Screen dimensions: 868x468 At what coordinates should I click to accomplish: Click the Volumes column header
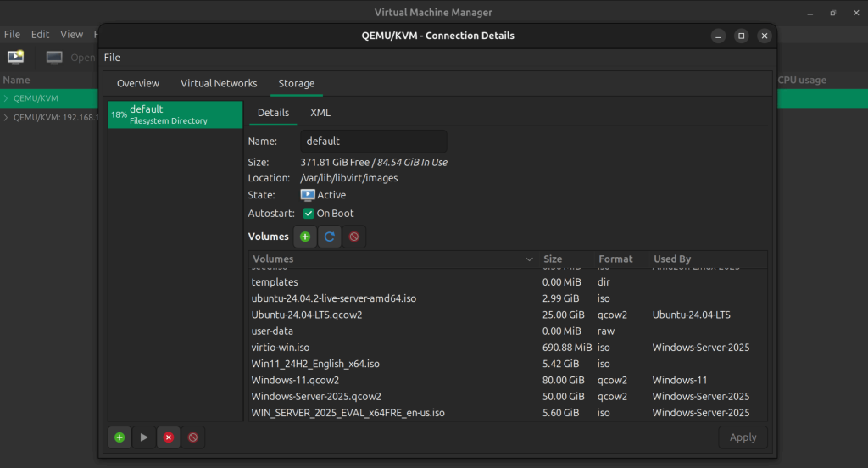[393, 259]
